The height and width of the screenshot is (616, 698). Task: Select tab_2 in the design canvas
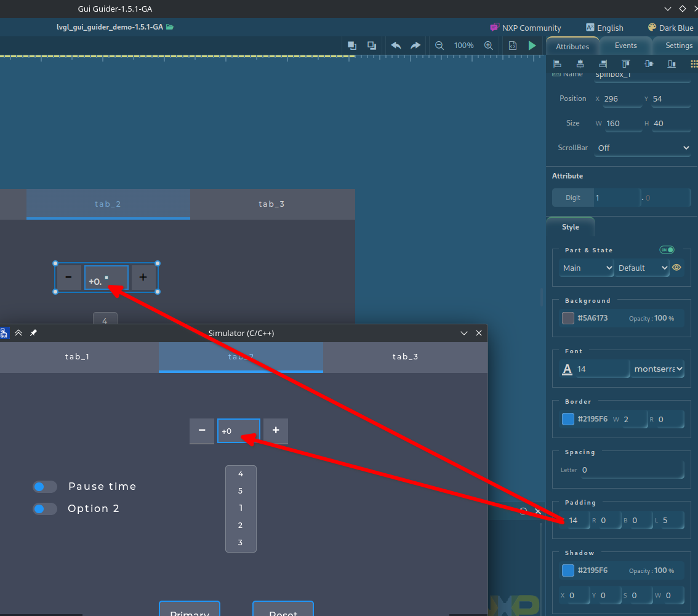(108, 204)
